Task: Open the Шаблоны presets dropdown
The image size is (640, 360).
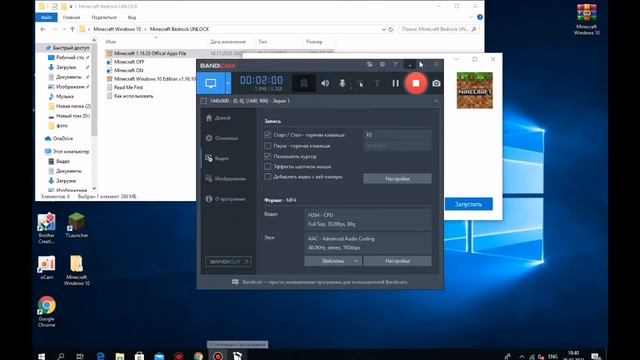Action: tap(333, 261)
